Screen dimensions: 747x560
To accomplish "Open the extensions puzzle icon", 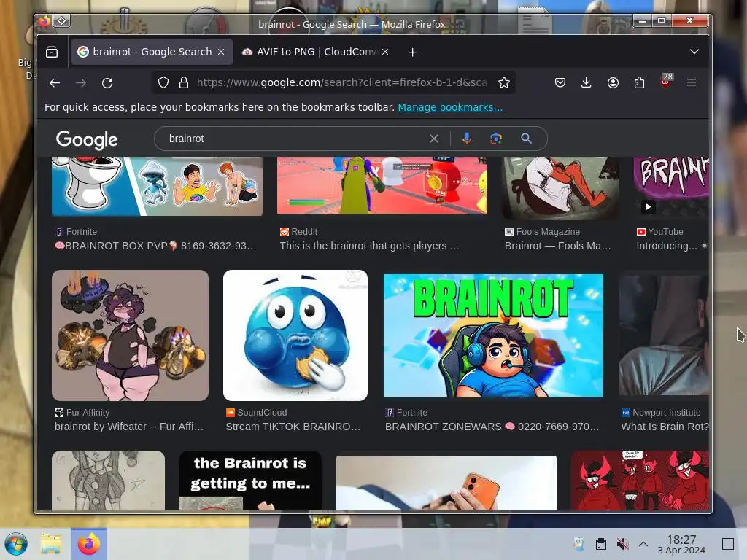I will pos(639,83).
